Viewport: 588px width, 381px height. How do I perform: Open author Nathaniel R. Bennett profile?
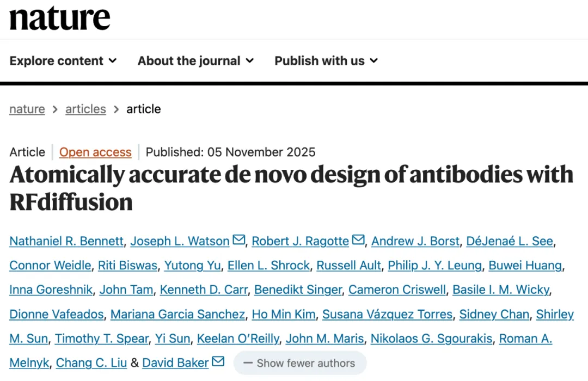(x=66, y=241)
